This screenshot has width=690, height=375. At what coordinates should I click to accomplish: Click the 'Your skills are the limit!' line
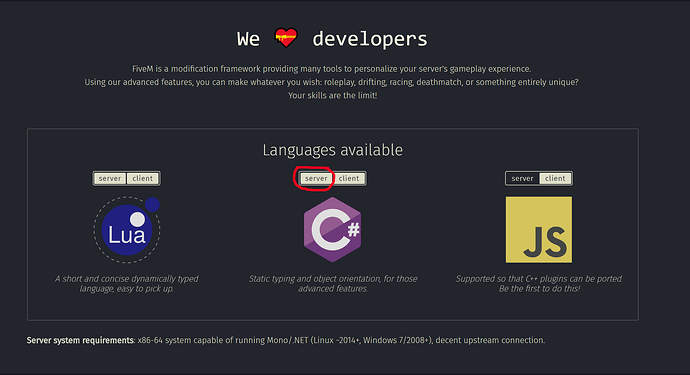[x=333, y=95]
